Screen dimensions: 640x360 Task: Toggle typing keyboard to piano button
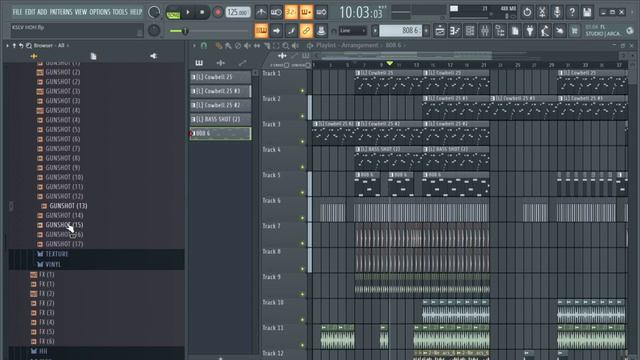point(261,31)
